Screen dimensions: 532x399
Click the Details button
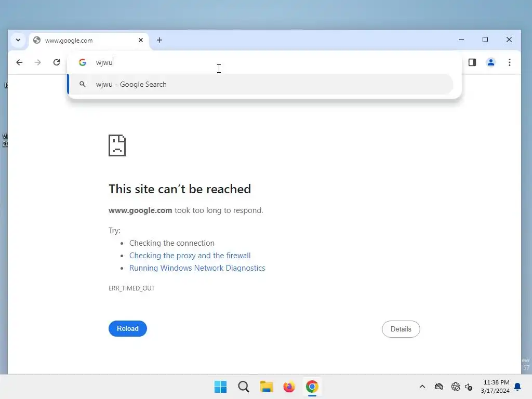pyautogui.click(x=401, y=329)
